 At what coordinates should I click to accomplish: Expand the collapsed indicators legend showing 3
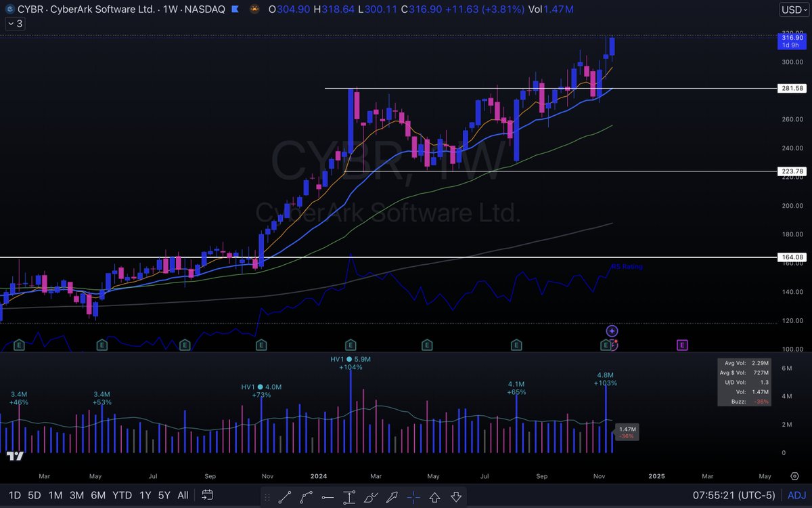15,24
